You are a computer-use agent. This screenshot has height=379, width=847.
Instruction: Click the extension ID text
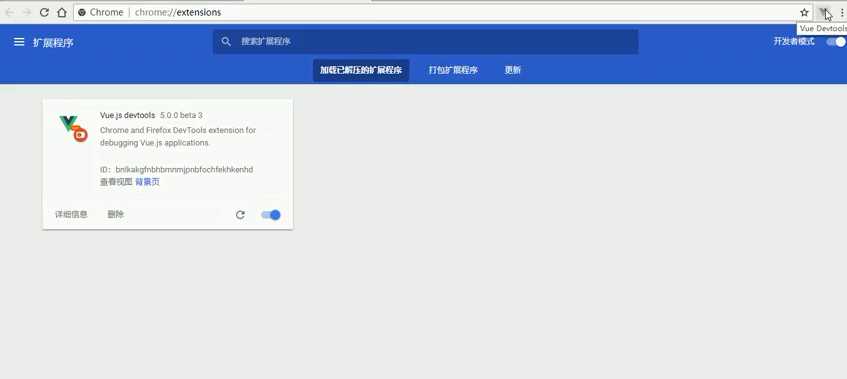click(x=177, y=170)
